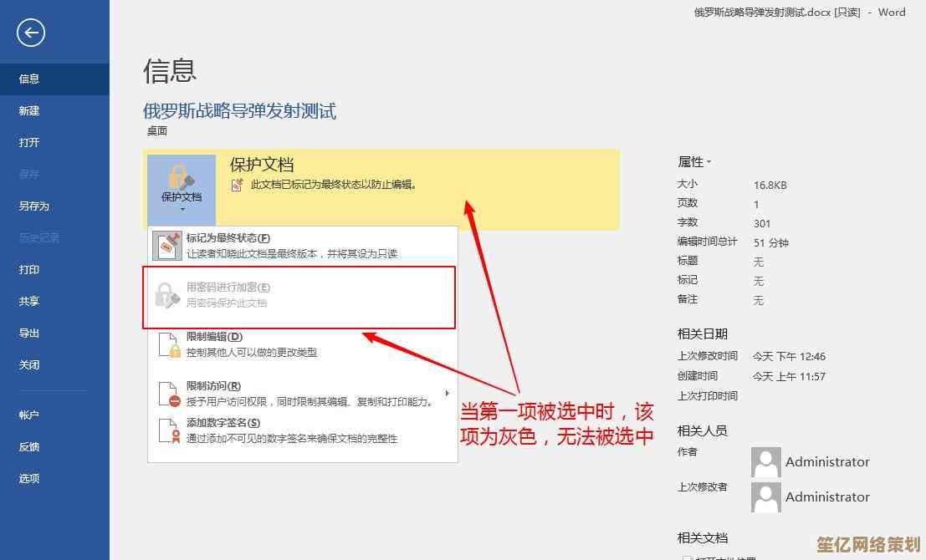
Task: Open the 保护文档 dropdown arrow
Action: [x=182, y=209]
